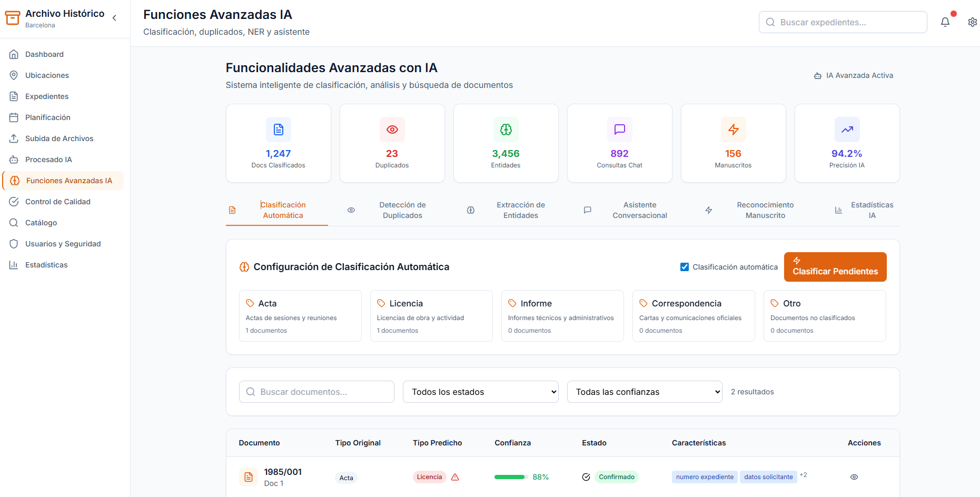Screen dimensions: 980x497
Task: Click the Duplicados eye icon card
Action: tap(392, 130)
